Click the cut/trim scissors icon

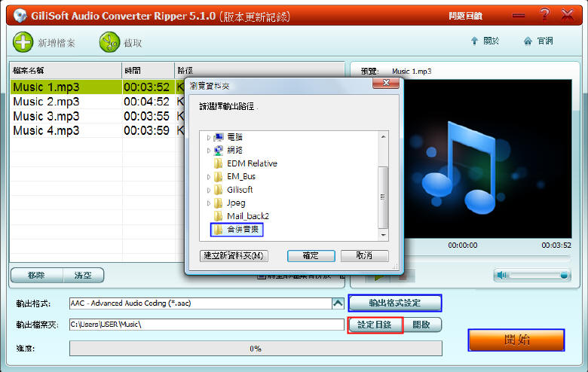[x=110, y=42]
